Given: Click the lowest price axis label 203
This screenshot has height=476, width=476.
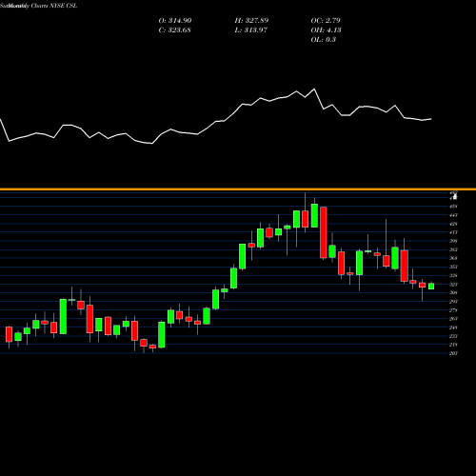Looking at the screenshot, I should click(453, 353).
